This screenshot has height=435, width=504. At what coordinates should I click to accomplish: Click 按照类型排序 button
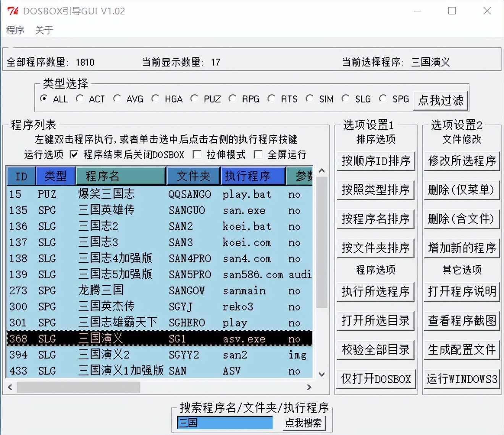(x=376, y=190)
